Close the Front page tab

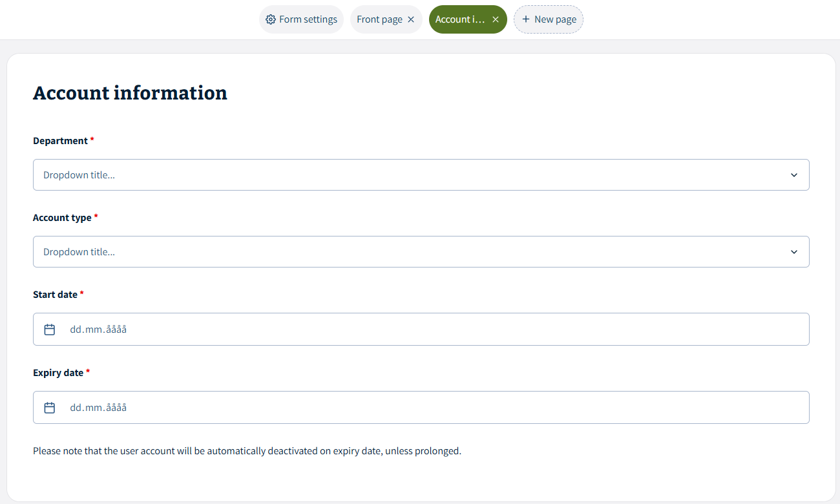coord(411,19)
